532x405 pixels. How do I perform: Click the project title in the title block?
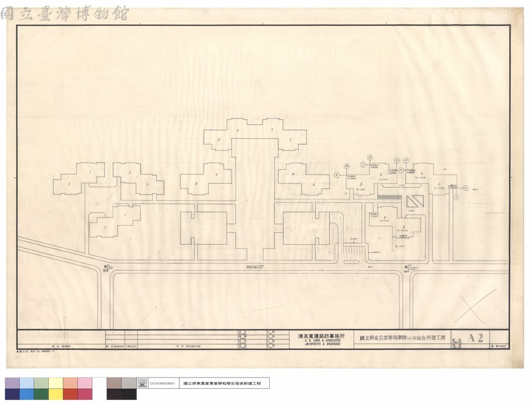tap(403, 338)
